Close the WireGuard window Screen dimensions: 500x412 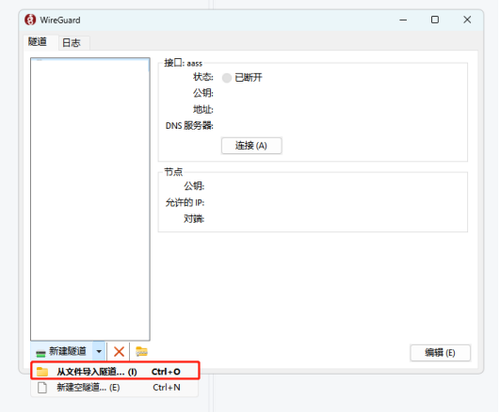(467, 20)
